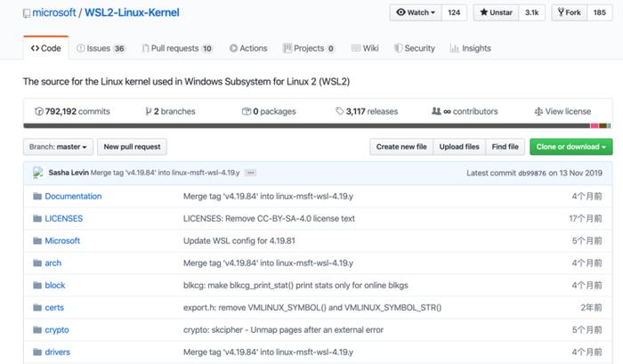Open the Pull requests tab

[x=177, y=48]
